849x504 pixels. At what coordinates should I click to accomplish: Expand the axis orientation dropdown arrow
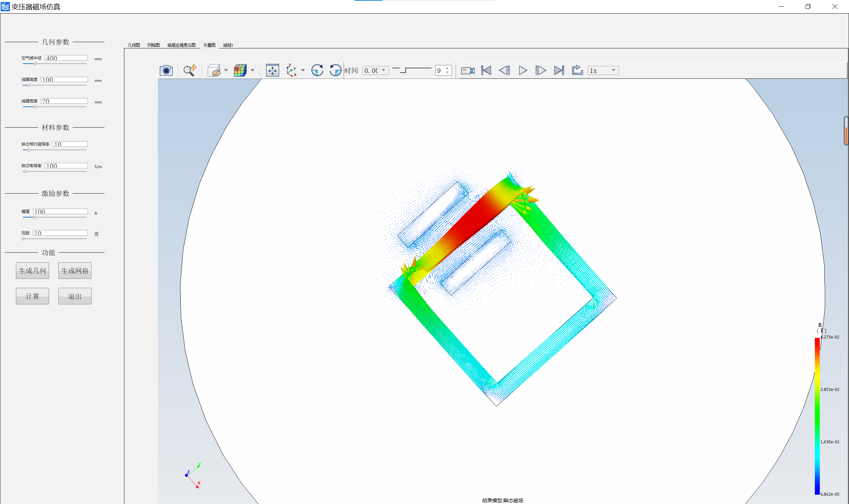303,71
